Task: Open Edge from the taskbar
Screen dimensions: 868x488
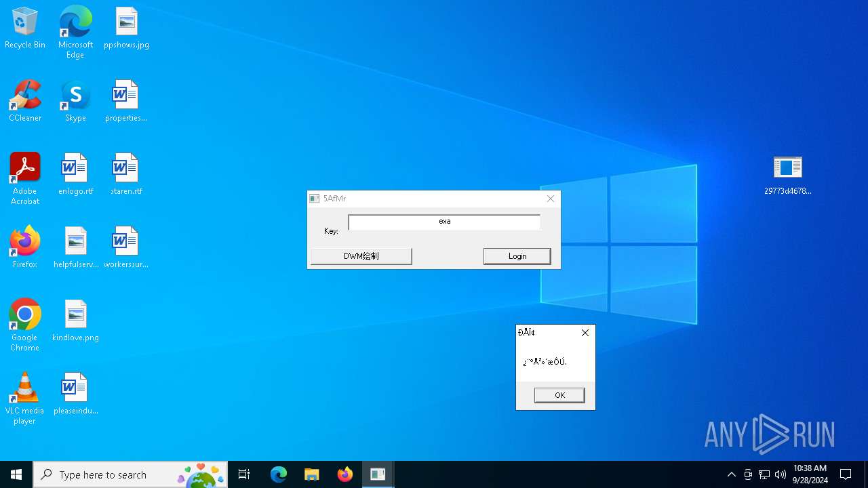Action: (x=279, y=474)
